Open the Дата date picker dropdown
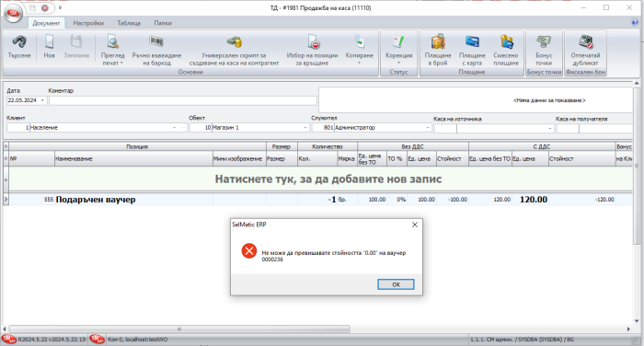The width and height of the screenshot is (644, 346). coord(42,100)
